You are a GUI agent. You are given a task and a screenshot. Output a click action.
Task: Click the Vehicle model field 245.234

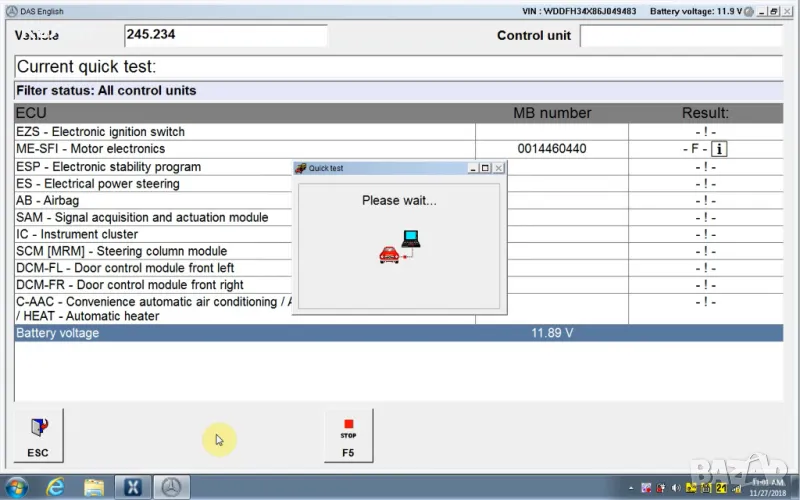click(225, 36)
